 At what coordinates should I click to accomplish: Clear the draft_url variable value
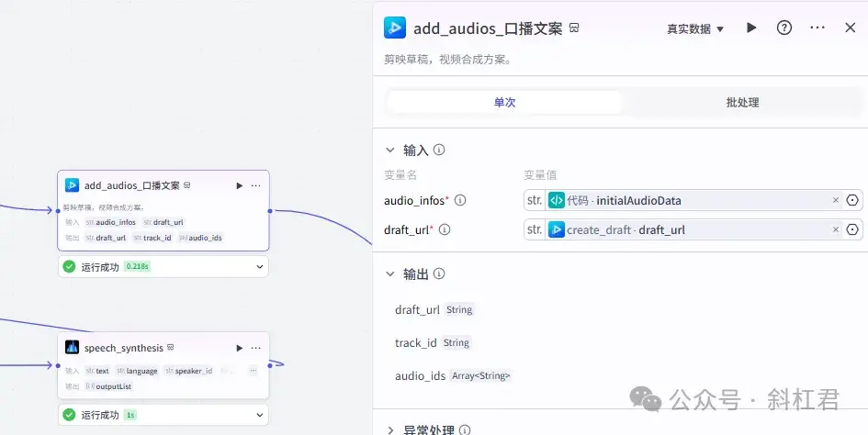(x=836, y=229)
